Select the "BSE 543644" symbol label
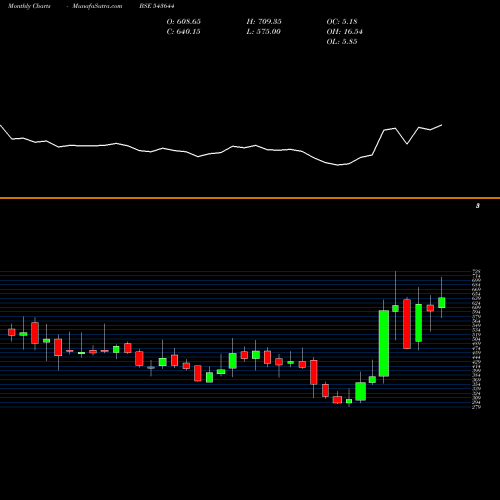This screenshot has height=500, width=500. pyautogui.click(x=157, y=6)
